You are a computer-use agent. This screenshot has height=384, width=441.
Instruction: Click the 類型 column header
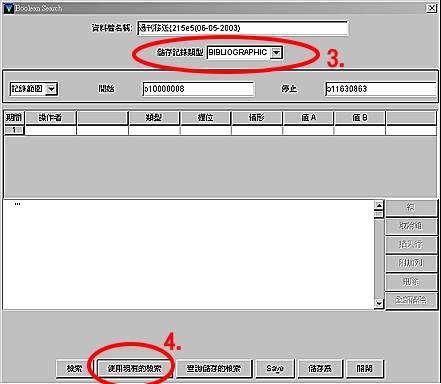click(x=154, y=118)
